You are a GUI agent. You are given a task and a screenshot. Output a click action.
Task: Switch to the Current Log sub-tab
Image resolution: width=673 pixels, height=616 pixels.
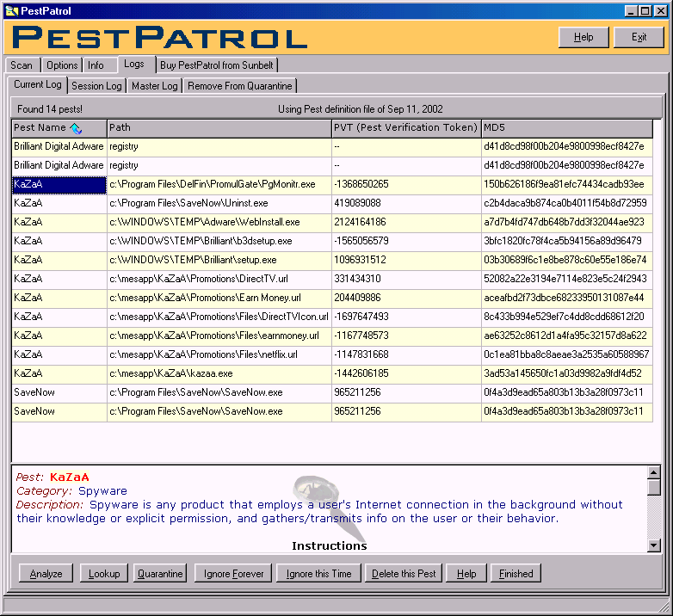[x=38, y=84]
